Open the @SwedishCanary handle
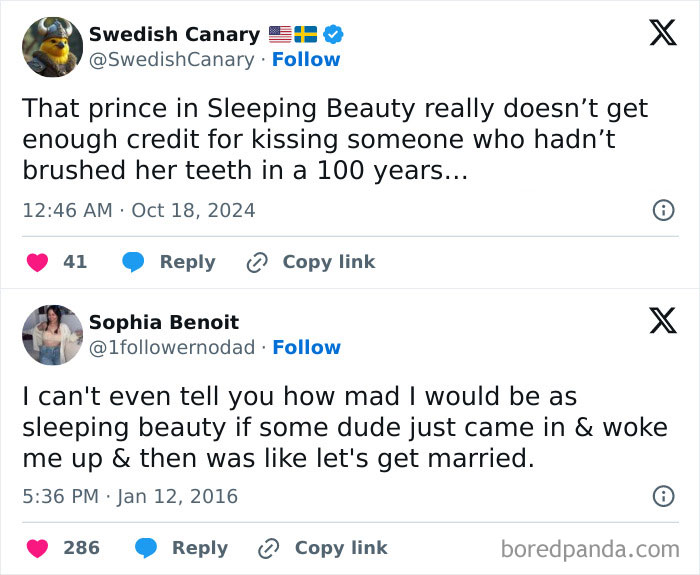Screen dimensions: 700x575 (x=171, y=59)
